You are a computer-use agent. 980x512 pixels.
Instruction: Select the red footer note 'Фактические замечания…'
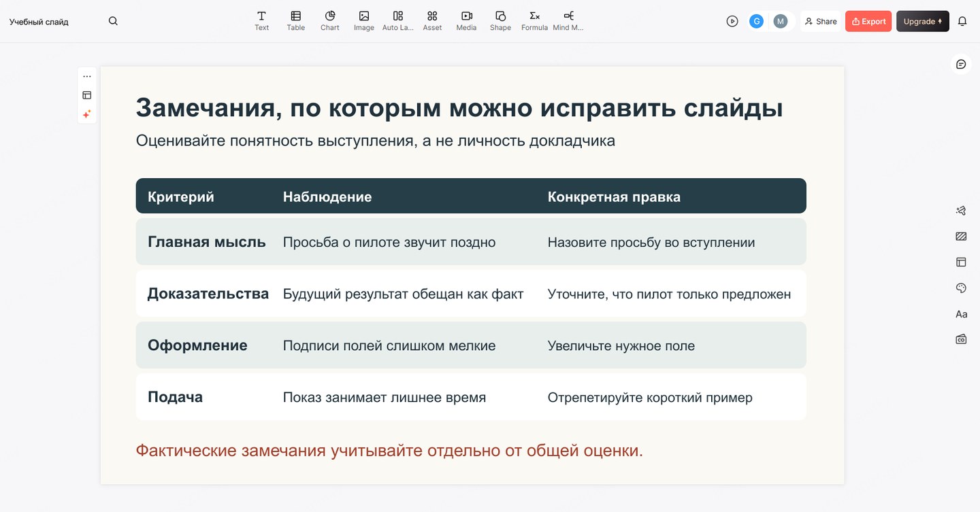point(389,450)
